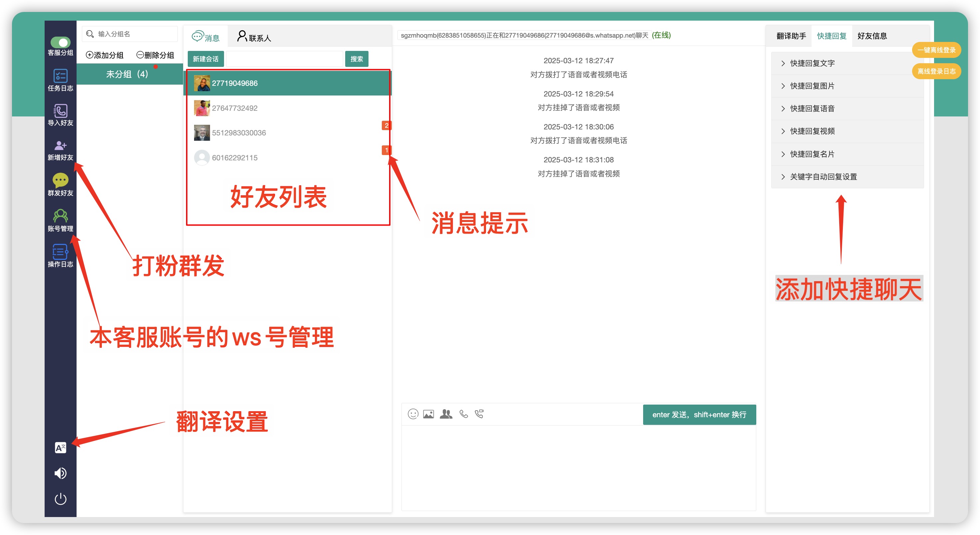Click the 新建会话 button
Viewport: 980px width, 535px height.
205,59
